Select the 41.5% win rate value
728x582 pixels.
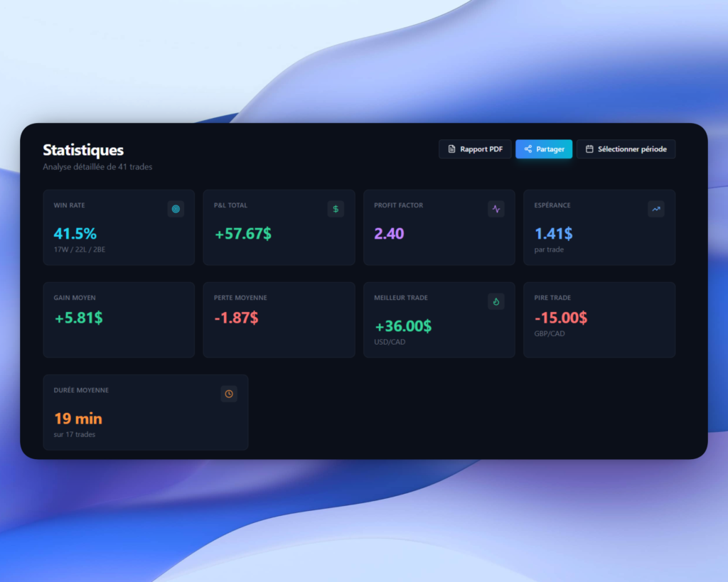pos(75,234)
